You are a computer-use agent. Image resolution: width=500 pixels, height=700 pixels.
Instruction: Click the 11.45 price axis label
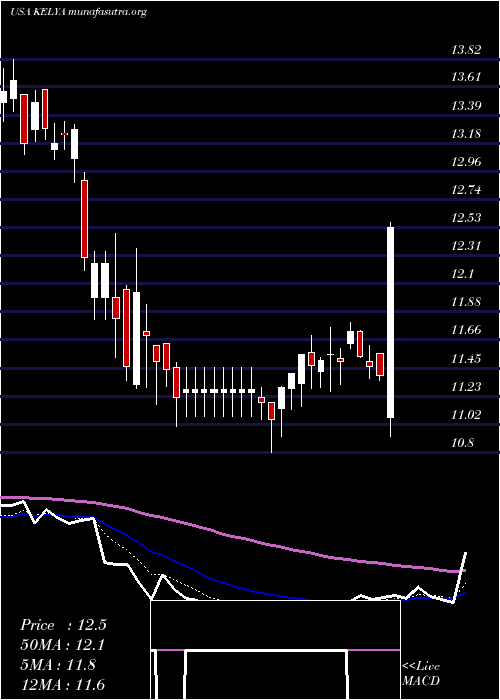(x=466, y=358)
